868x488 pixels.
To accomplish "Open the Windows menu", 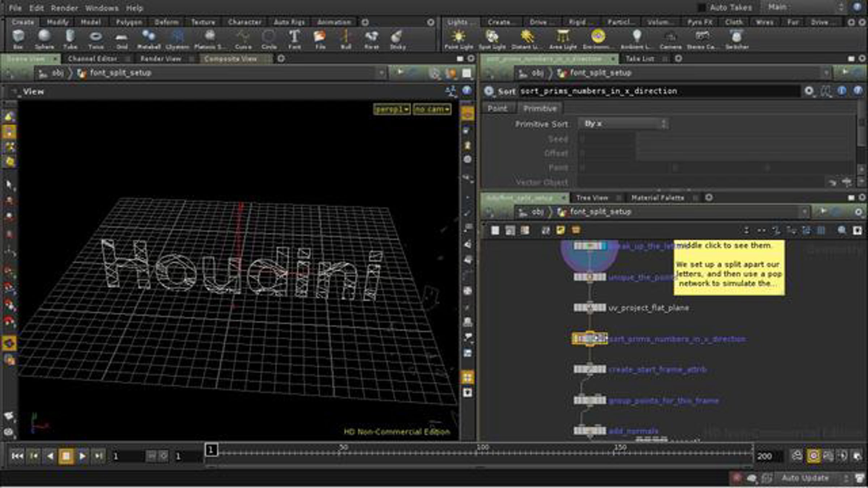I will click(102, 8).
